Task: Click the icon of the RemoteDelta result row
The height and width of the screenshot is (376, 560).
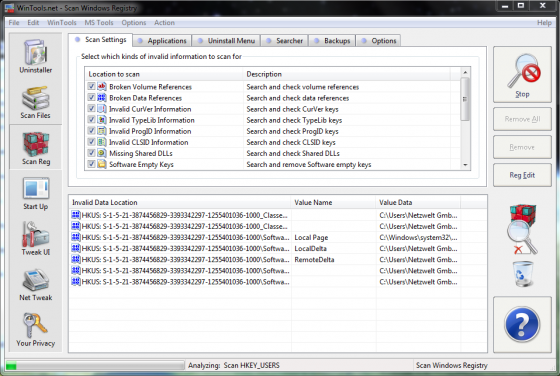Action: click(76, 259)
